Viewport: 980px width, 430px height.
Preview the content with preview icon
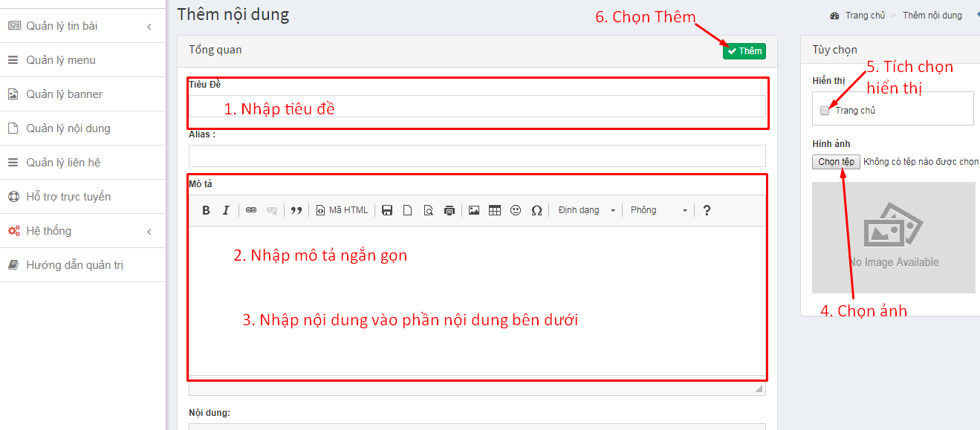coord(428,210)
